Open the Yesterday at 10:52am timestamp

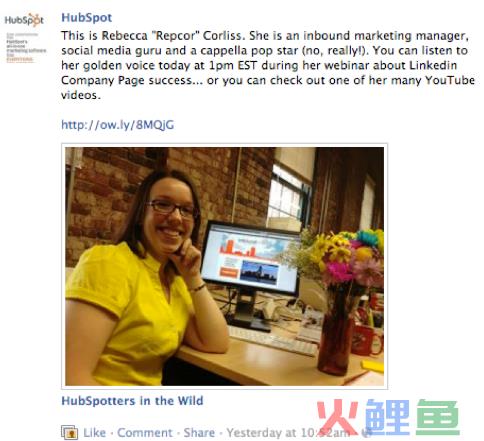(x=288, y=433)
